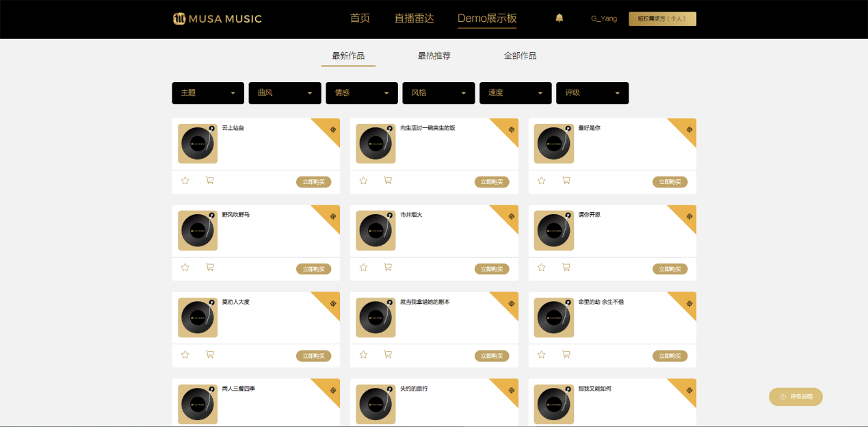Click the 野风吹野马 vinyl record thumbnail

click(x=198, y=231)
